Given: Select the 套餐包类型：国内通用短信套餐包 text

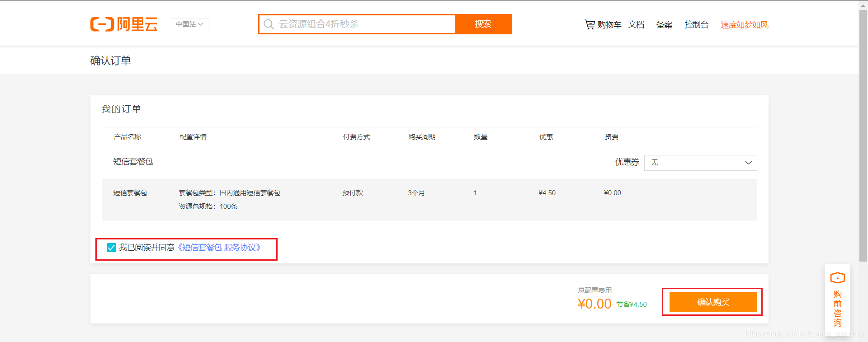Looking at the screenshot, I should [x=230, y=193].
